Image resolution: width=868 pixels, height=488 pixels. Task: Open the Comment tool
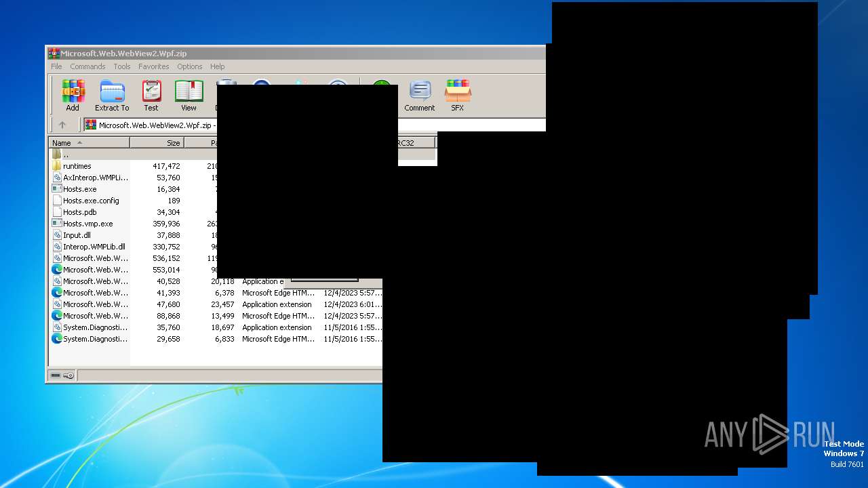[x=420, y=96]
